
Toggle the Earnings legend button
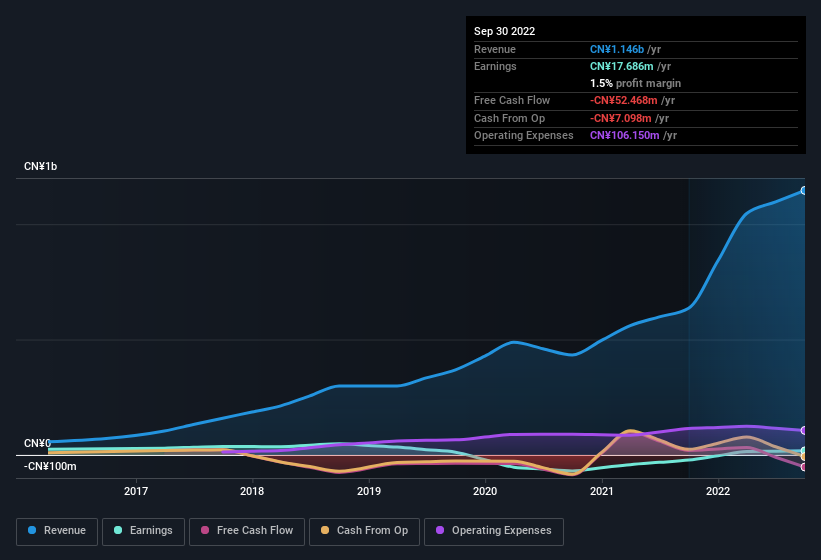(x=143, y=531)
